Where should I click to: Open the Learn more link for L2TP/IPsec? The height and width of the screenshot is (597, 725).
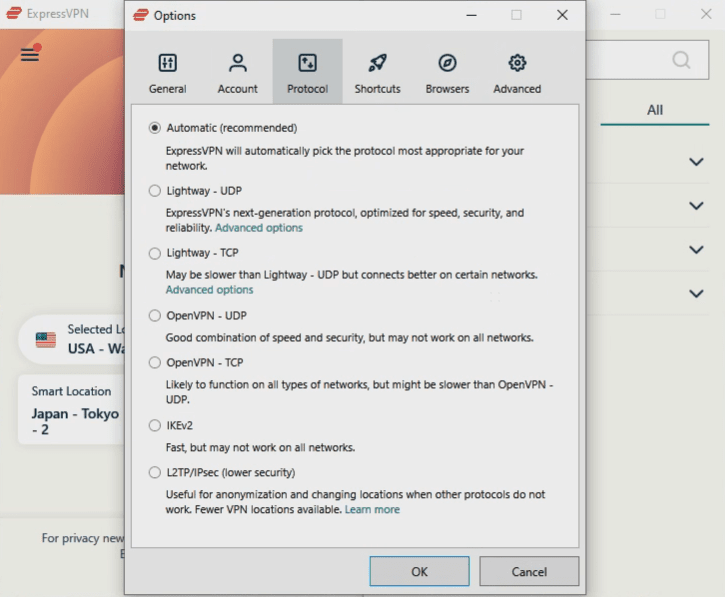click(x=372, y=510)
